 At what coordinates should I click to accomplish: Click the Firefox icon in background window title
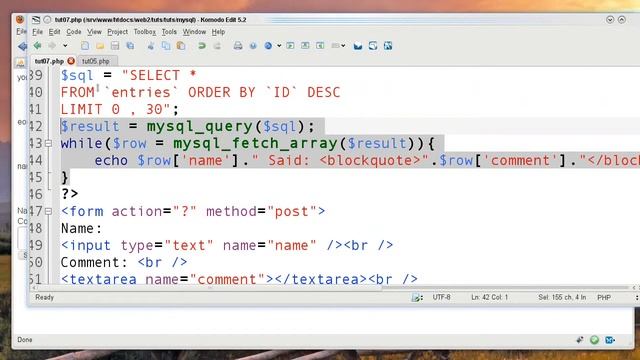point(20,19)
